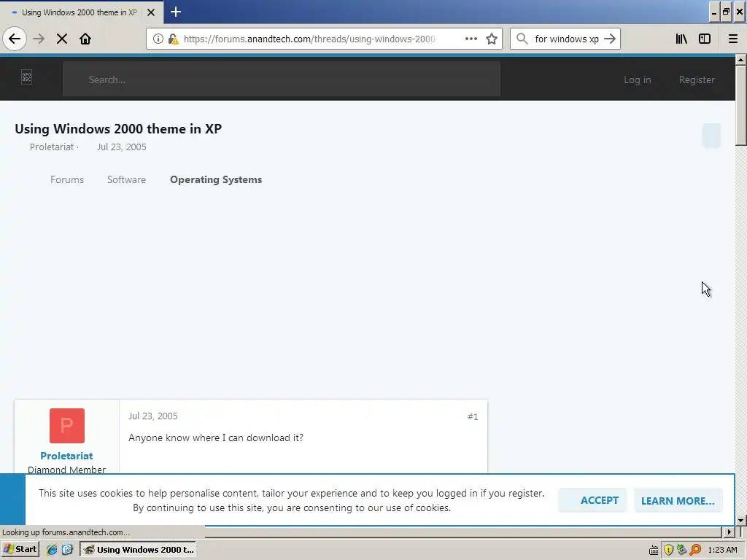Screen dimensions: 747x560
Task: Open Proletariat profile name in post
Action: (66, 456)
